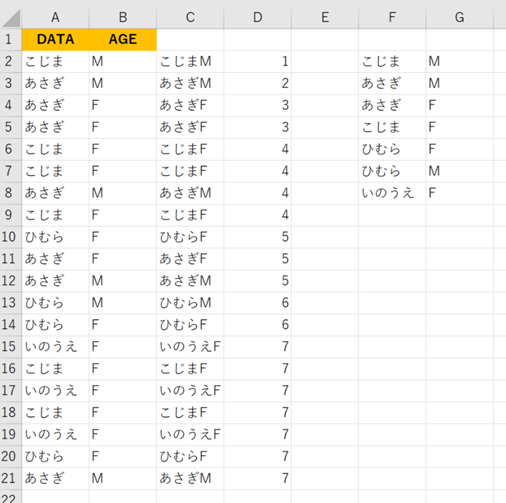
Task: Select cell A13 containing ひむら
Action: (x=56, y=303)
